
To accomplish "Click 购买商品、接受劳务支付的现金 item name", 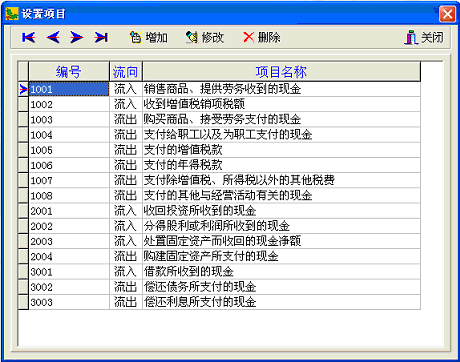I will (x=222, y=120).
